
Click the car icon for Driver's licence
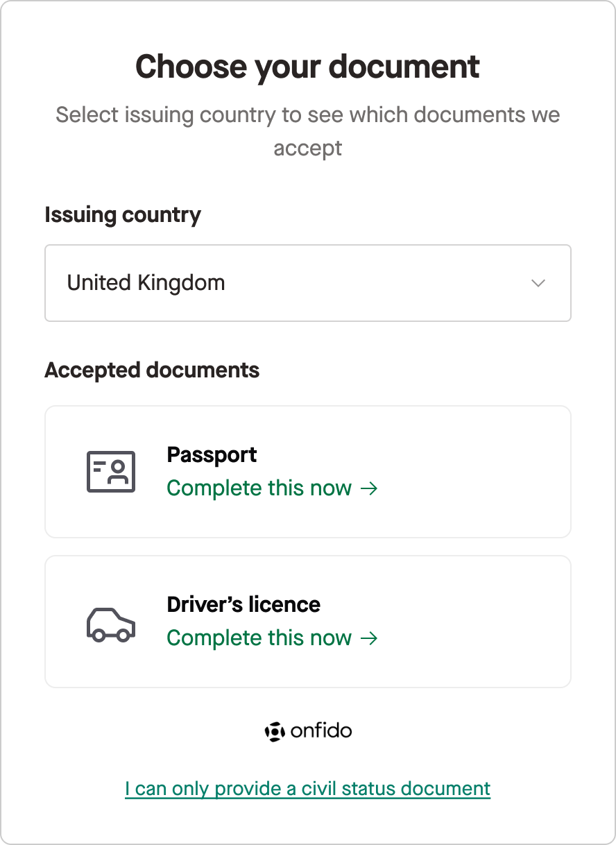pos(111,622)
